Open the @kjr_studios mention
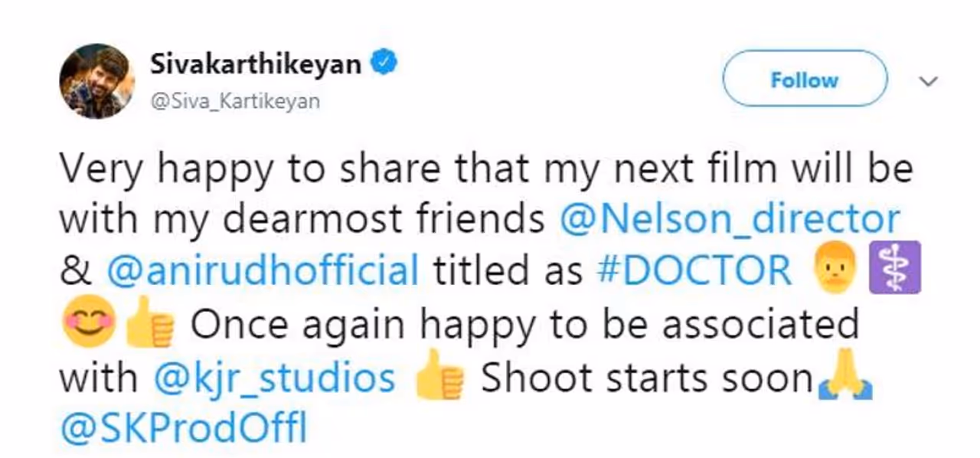This screenshot has height=458, width=980. coord(274,378)
